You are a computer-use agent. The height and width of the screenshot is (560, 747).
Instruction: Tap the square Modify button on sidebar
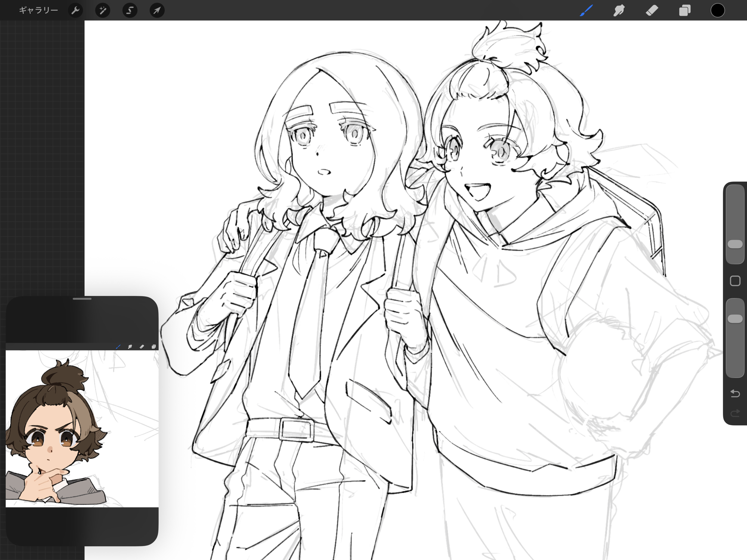point(735,281)
